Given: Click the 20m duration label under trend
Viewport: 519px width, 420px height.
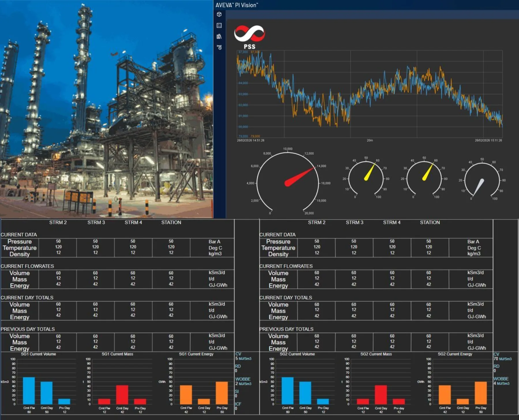Looking at the screenshot, I should tap(370, 141).
